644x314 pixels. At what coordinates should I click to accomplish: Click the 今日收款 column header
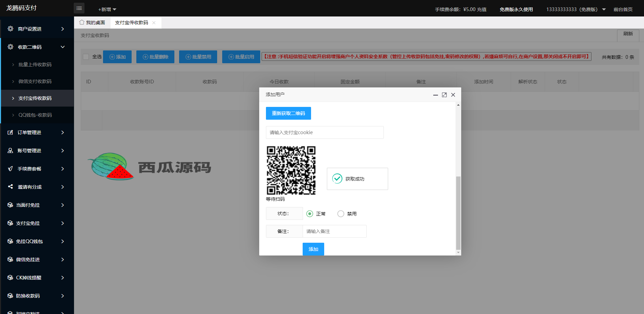pos(279,82)
